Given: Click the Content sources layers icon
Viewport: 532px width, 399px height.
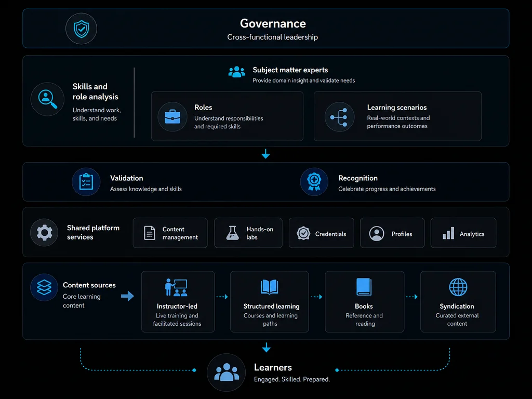Looking at the screenshot, I should [x=44, y=287].
